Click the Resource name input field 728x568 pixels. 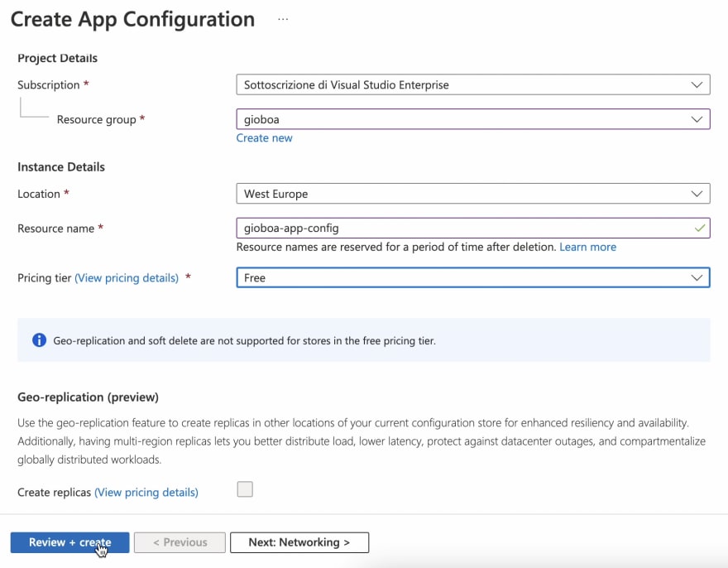pyautogui.click(x=473, y=229)
